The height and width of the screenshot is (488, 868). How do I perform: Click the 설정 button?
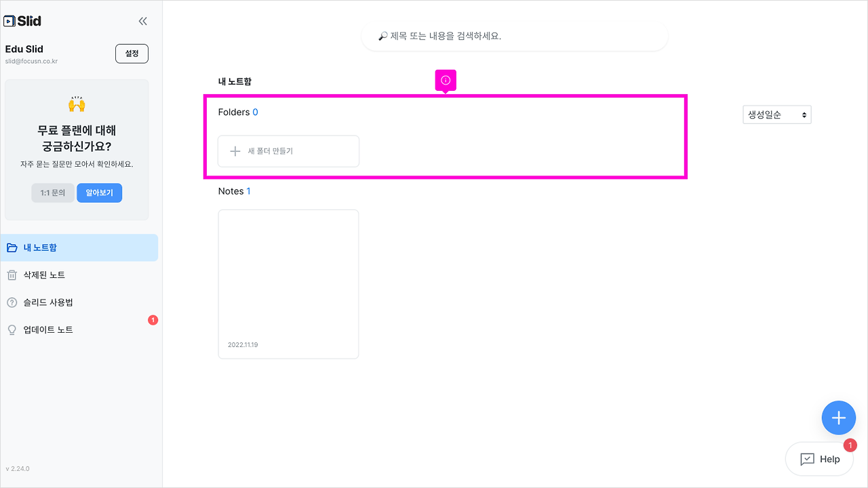tap(132, 53)
